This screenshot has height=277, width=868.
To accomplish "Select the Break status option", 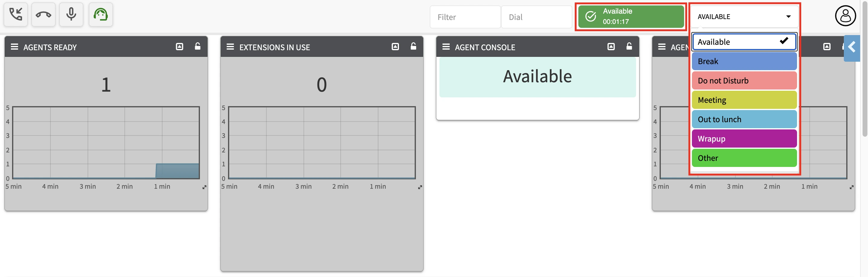I will (744, 61).
